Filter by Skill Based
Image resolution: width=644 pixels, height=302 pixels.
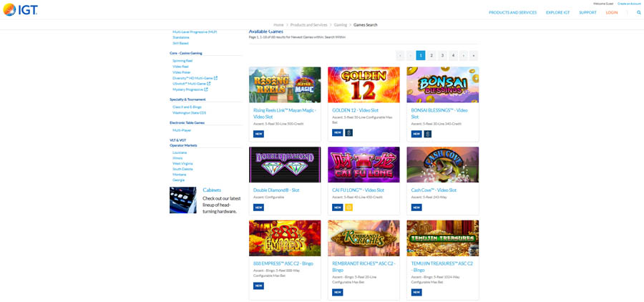tap(181, 43)
